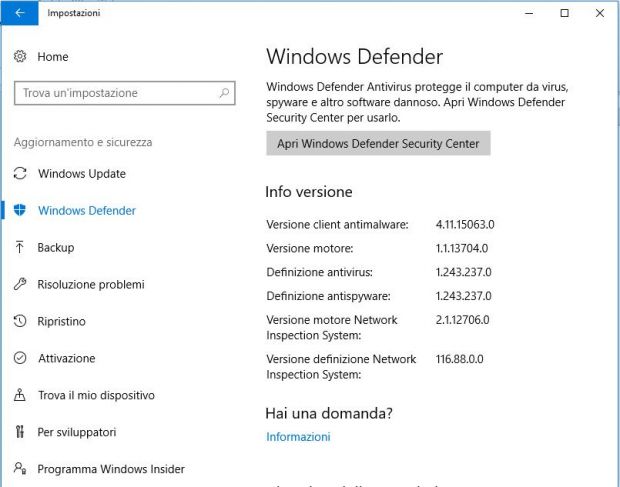Viewport: 620px width, 487px height.
Task: Focus the Trova un'impostazione search field
Action: pyautogui.click(x=125, y=93)
